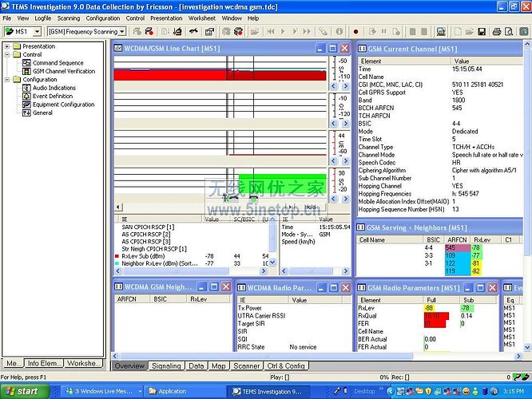Collapse the Configuration folder node
This screenshot has width=532, height=399.
(7, 80)
